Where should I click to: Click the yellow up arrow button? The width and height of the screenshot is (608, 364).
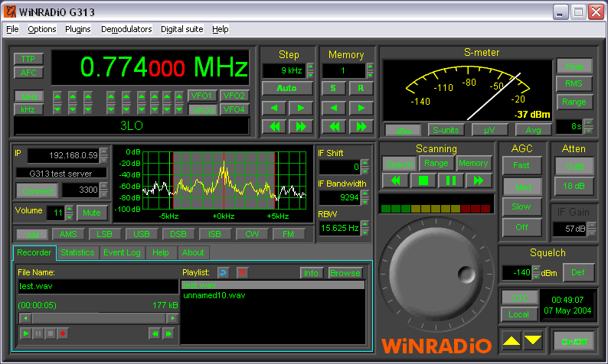[509, 340]
